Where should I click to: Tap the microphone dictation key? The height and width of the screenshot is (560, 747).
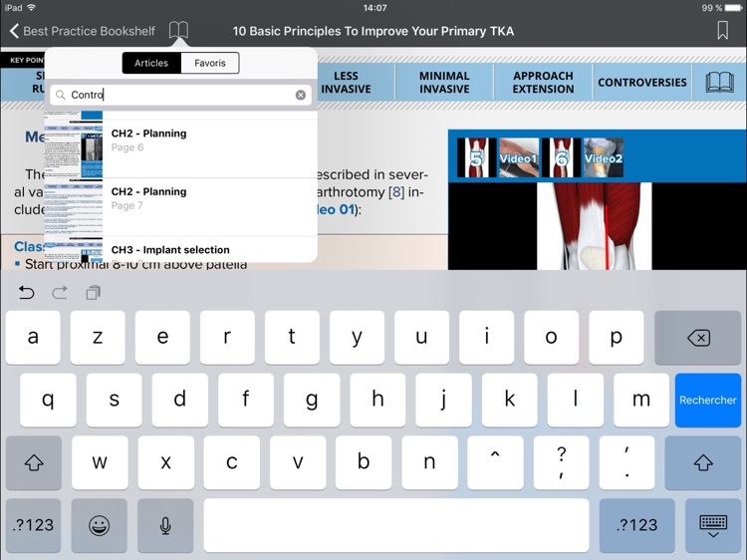[165, 525]
